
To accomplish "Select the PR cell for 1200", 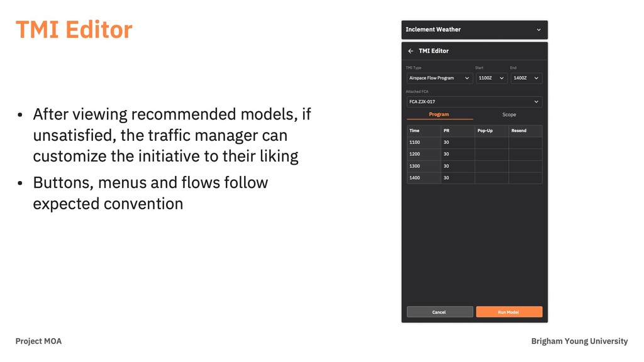I will coord(458,155).
